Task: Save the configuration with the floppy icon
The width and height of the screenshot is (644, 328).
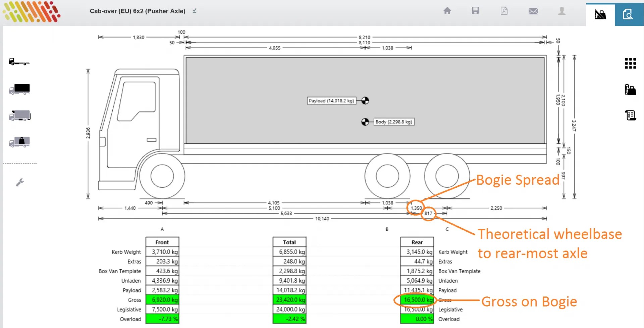Action: [x=475, y=11]
